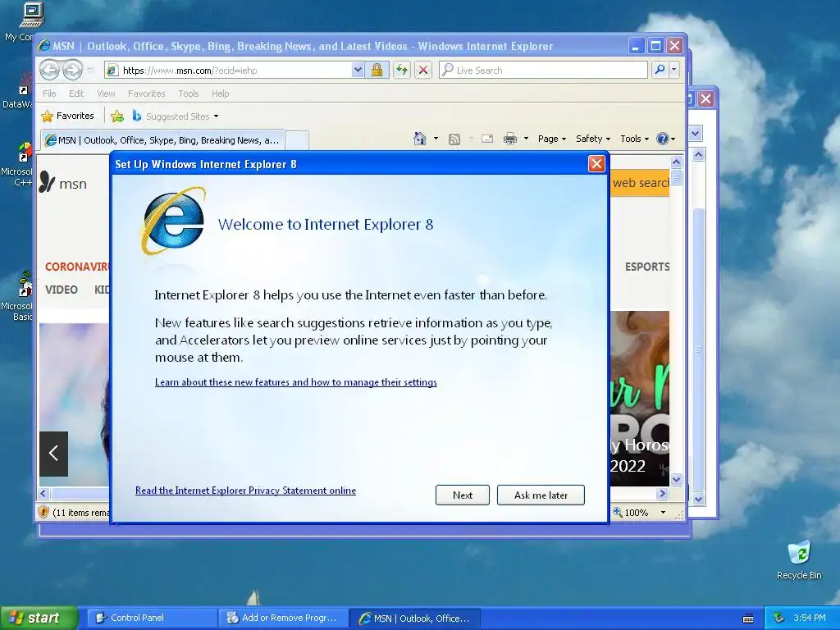
Task: Click the previous slide arrow on the MSN carousel
Action: coord(53,454)
